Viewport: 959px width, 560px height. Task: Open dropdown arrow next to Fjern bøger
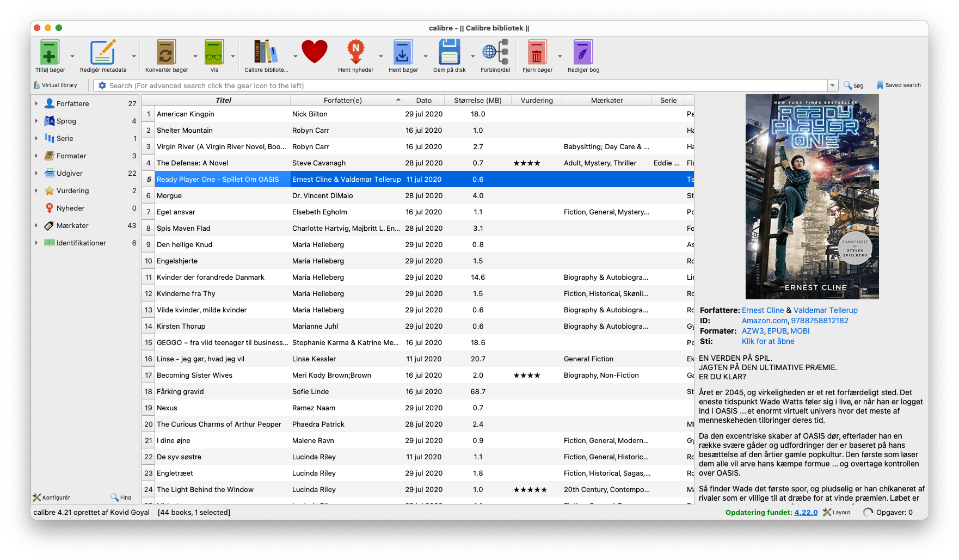coord(560,56)
